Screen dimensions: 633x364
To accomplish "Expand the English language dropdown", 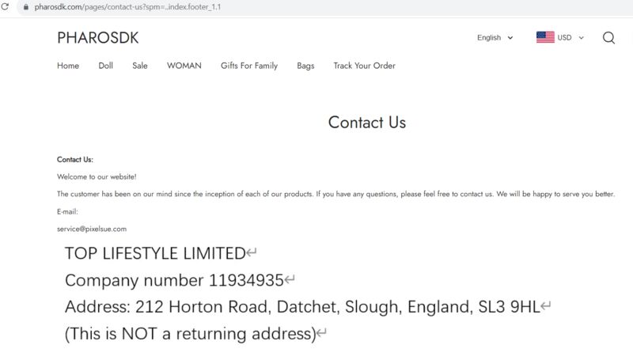I will pos(495,37).
